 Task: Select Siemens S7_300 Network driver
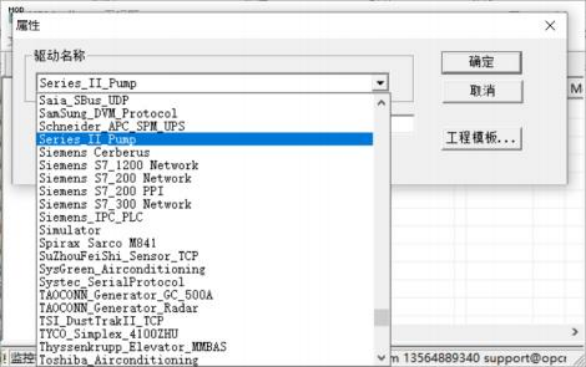pyautogui.click(x=206, y=204)
